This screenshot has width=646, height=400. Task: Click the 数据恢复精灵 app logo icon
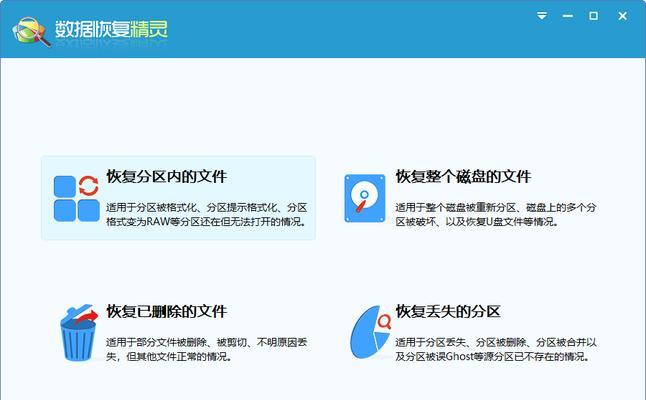[32, 31]
